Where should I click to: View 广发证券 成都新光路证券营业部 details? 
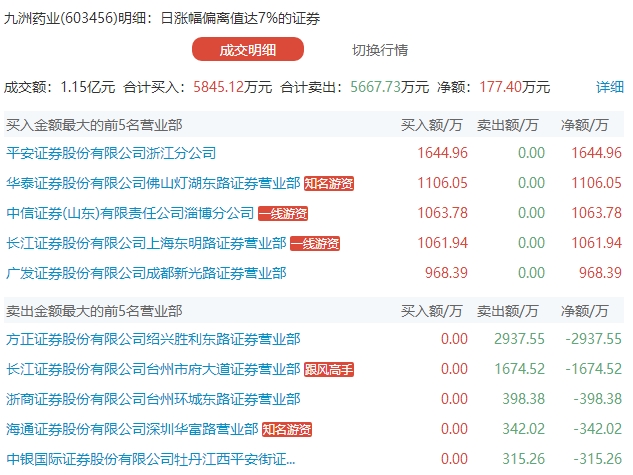pos(146,273)
